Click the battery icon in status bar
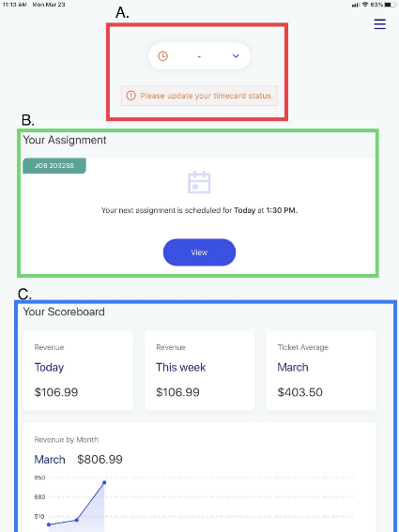399x532 pixels. click(391, 5)
